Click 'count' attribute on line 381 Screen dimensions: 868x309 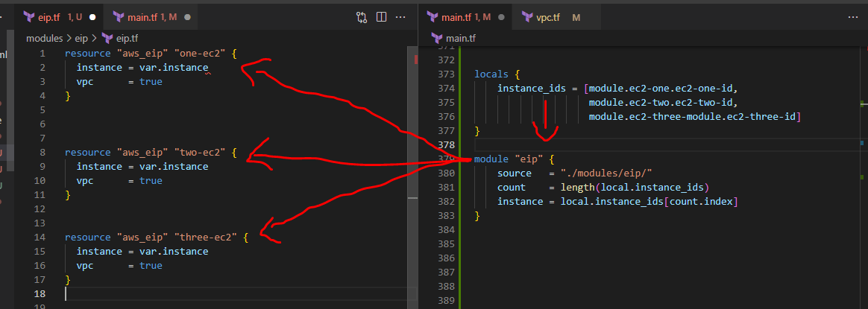point(511,188)
